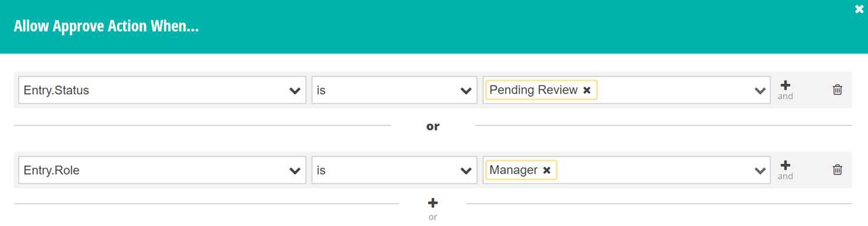Add an 'and' condition to Entry.Role row
The image size is (868, 226).
785,169
